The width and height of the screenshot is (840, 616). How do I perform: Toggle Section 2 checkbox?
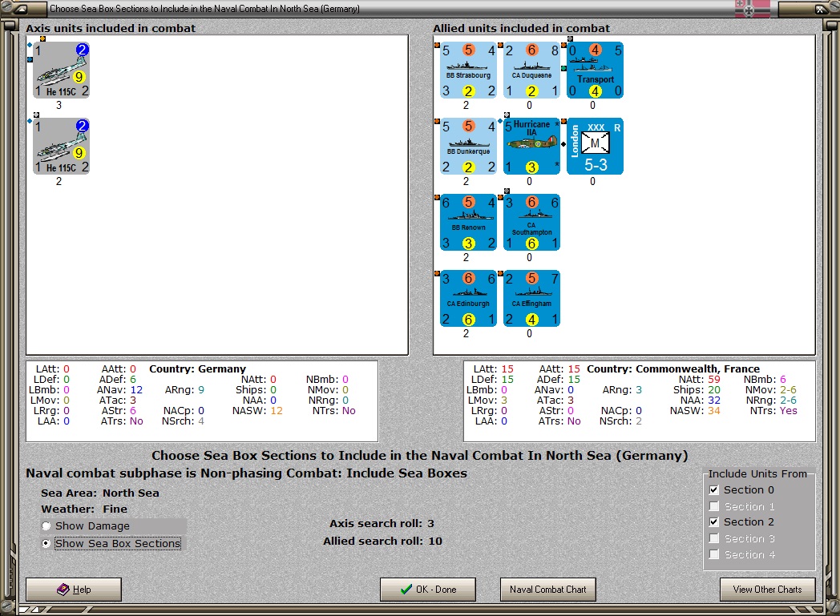[x=713, y=521]
